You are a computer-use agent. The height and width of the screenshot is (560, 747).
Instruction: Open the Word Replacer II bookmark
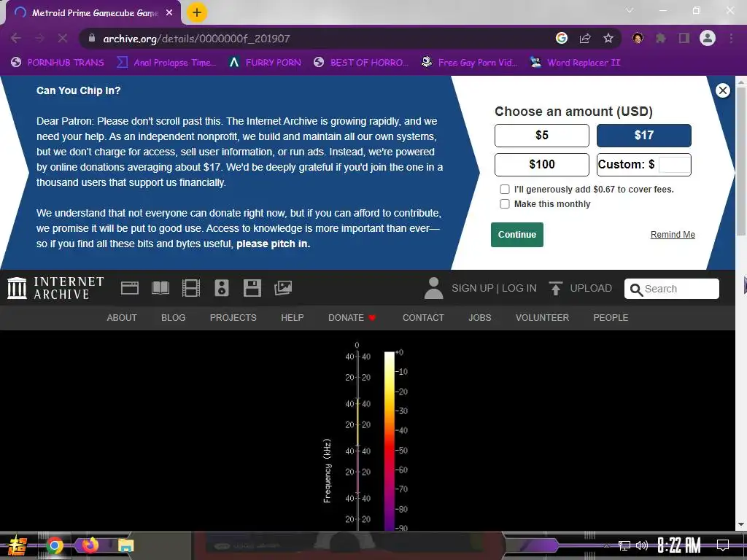[576, 63]
